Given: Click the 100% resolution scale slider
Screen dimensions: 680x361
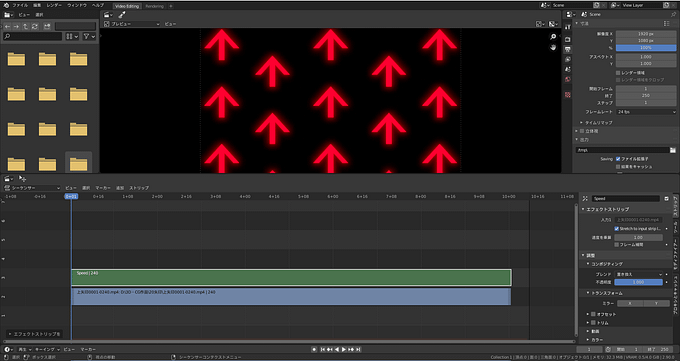Looking at the screenshot, I should pos(646,48).
